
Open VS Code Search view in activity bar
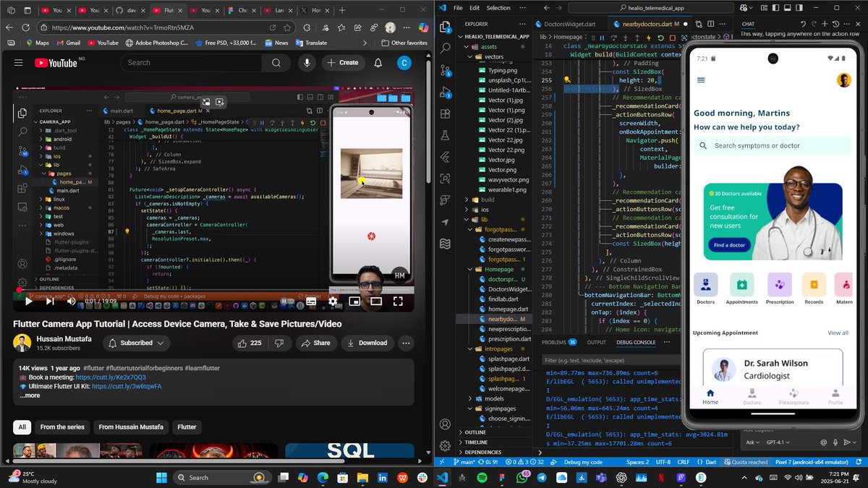point(445,48)
